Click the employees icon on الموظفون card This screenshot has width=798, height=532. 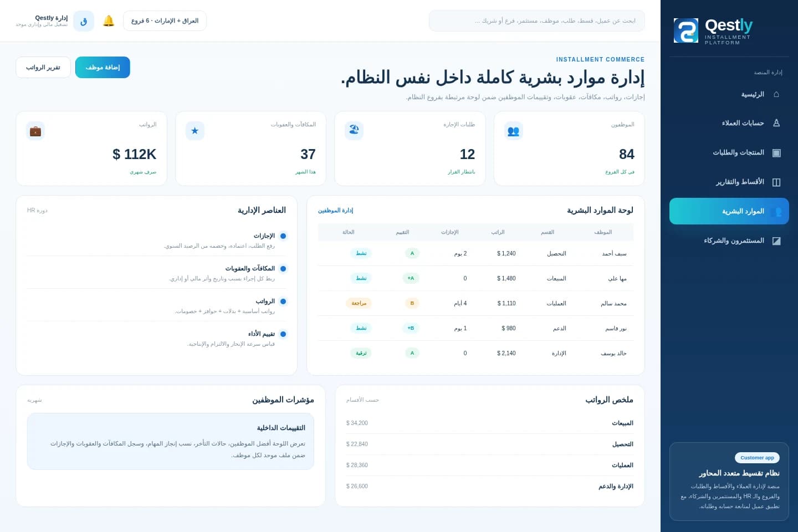click(514, 131)
